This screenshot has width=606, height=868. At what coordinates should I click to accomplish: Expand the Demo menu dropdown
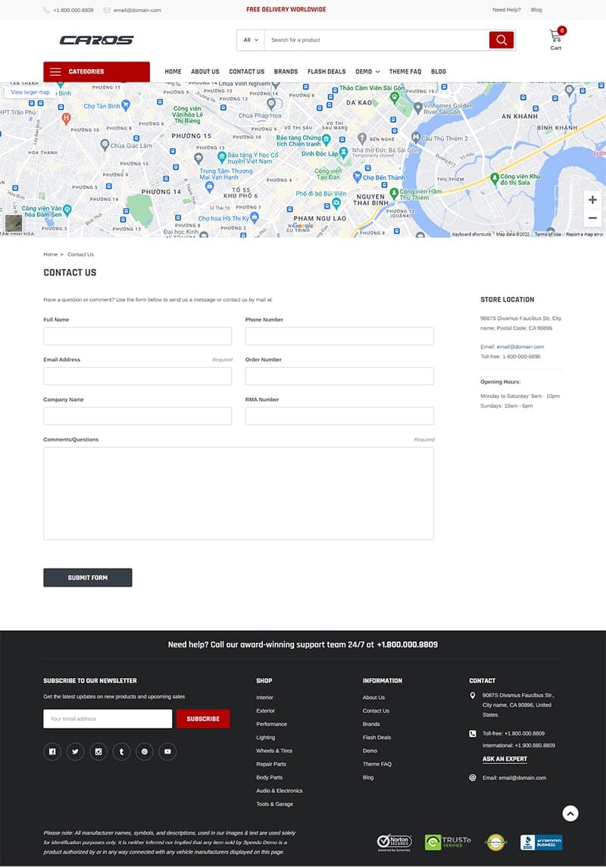pos(367,72)
